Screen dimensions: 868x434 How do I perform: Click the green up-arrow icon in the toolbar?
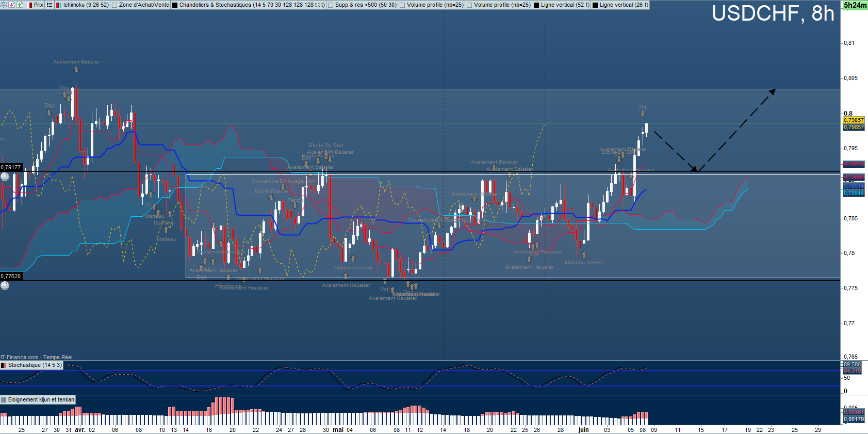pyautogui.click(x=20, y=5)
